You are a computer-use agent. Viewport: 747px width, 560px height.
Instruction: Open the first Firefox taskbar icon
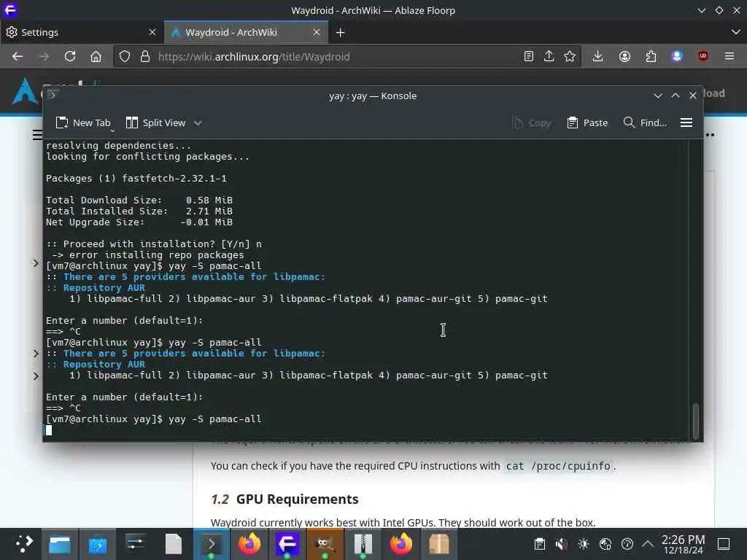pos(249,544)
